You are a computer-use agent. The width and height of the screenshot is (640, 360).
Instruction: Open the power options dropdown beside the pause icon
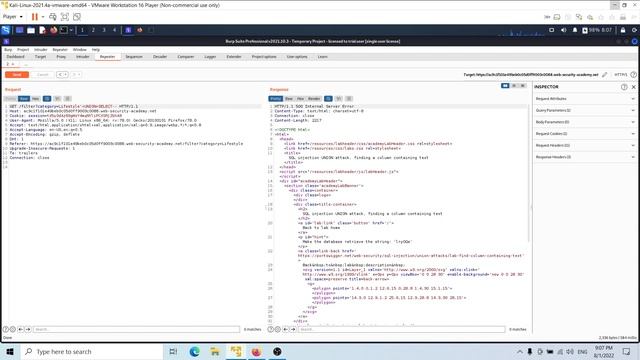coord(42,17)
